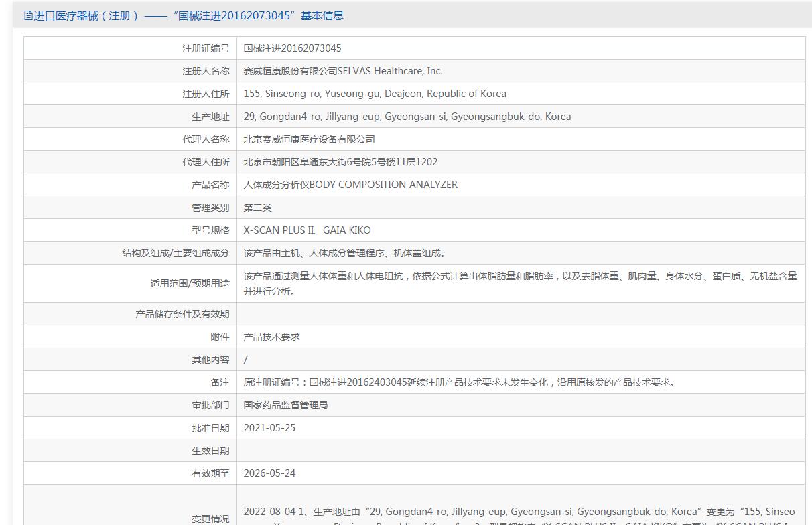Click the 代理人住所 label
812x525 pixels.
click(206, 162)
